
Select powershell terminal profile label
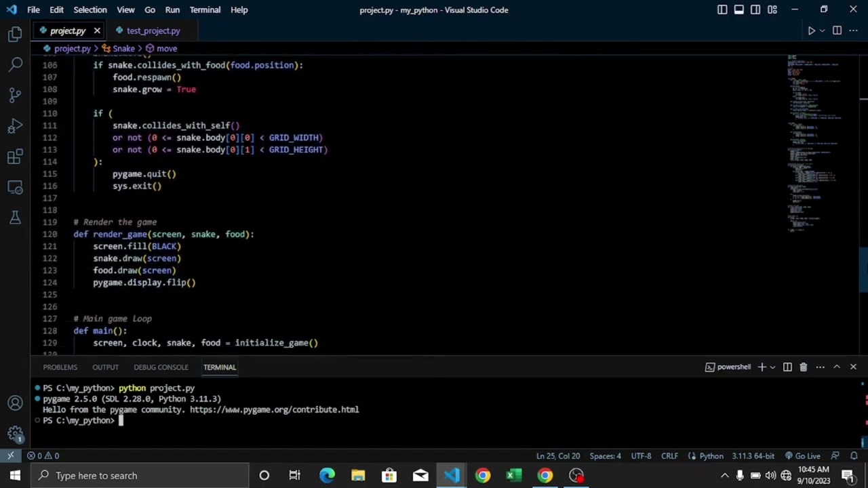(728, 367)
